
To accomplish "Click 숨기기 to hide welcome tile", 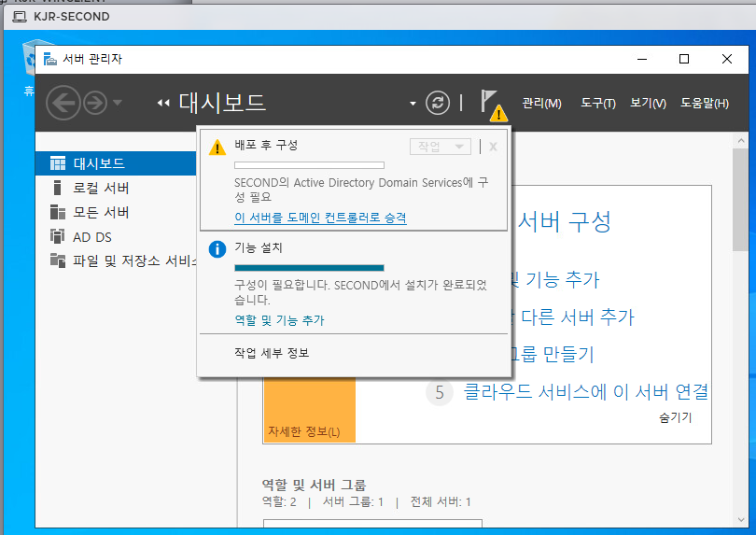I will 675,417.
